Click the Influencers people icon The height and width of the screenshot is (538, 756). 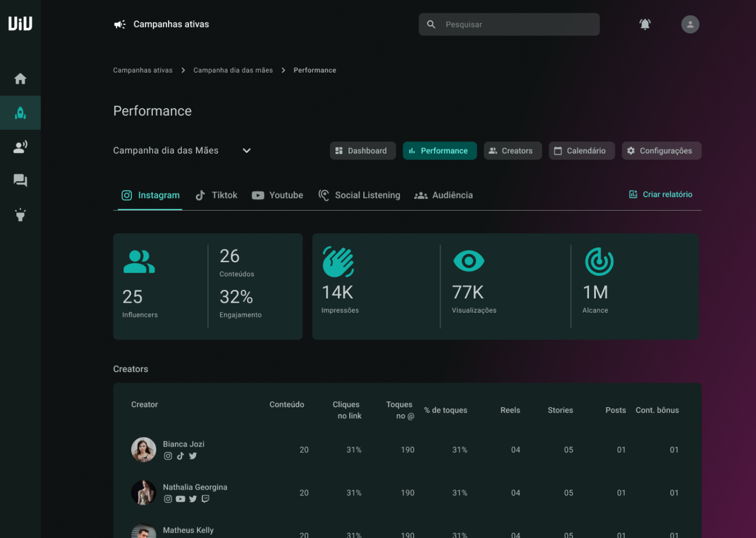coord(139,262)
